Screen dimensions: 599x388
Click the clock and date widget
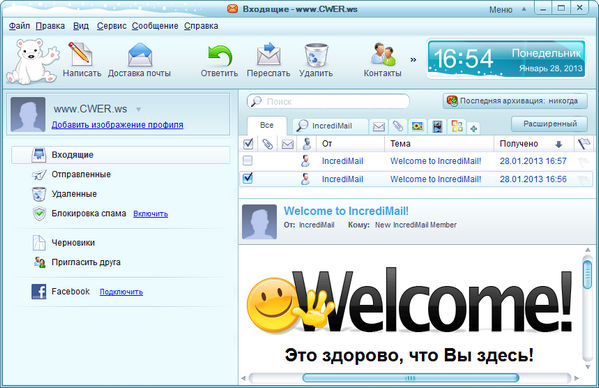click(506, 60)
